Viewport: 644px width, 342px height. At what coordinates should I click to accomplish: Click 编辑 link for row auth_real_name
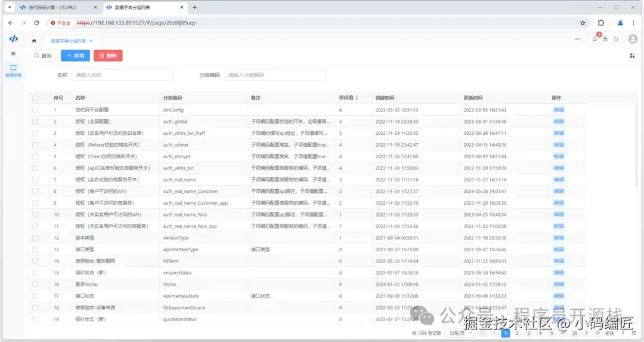(559, 180)
